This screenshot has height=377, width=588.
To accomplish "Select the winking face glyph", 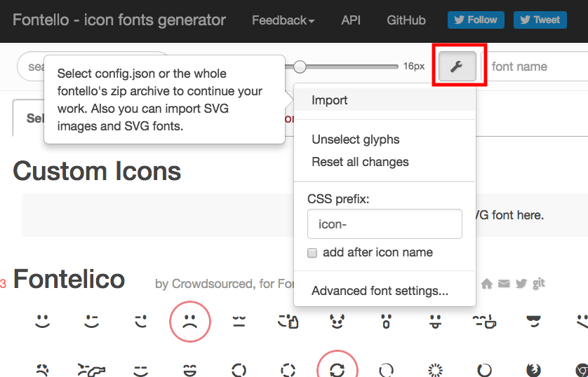I will 91,321.
